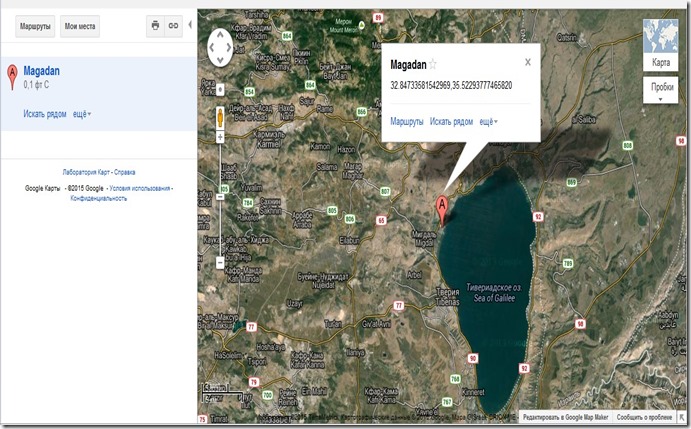Click the Mount Meron peak marker
The width and height of the screenshot is (691, 429).
coord(362,26)
